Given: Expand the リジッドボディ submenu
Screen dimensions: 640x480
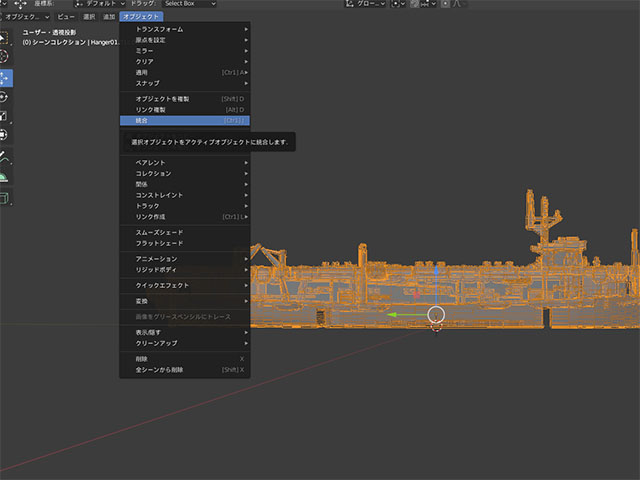Looking at the screenshot, I should (184, 270).
